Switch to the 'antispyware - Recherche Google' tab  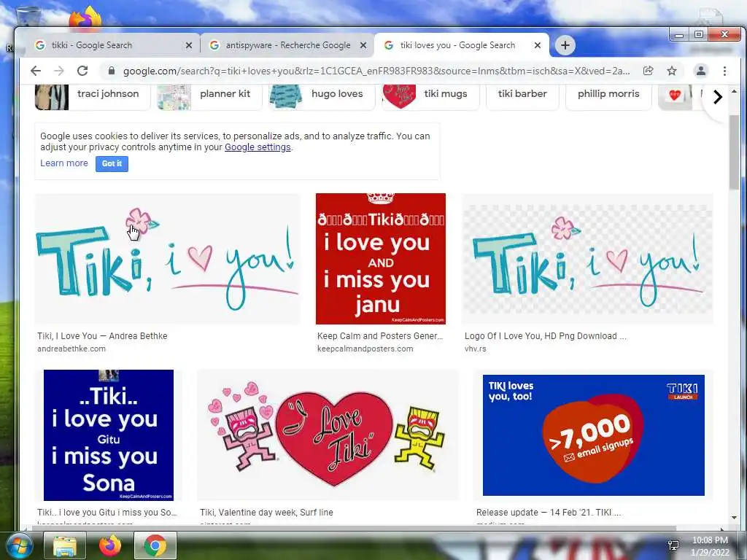286,45
